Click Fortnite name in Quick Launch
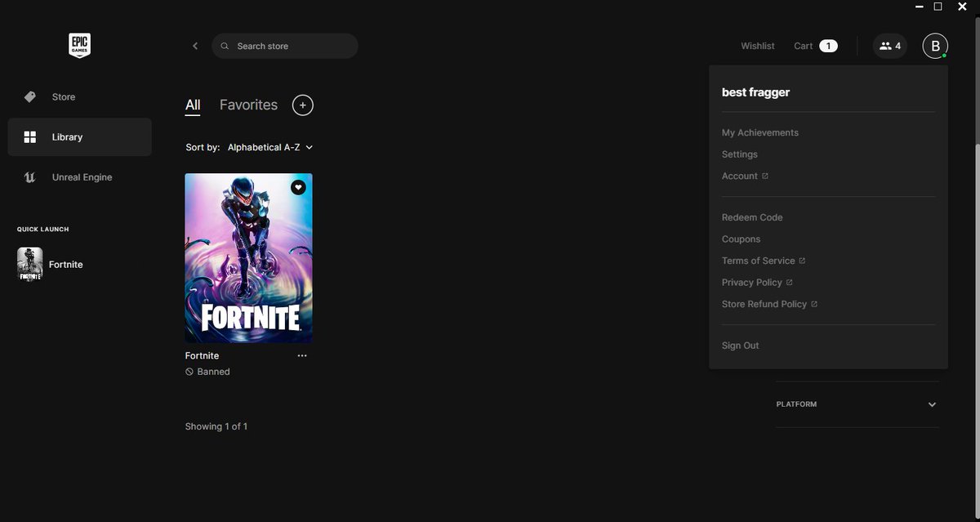The width and height of the screenshot is (980, 522). click(x=66, y=265)
